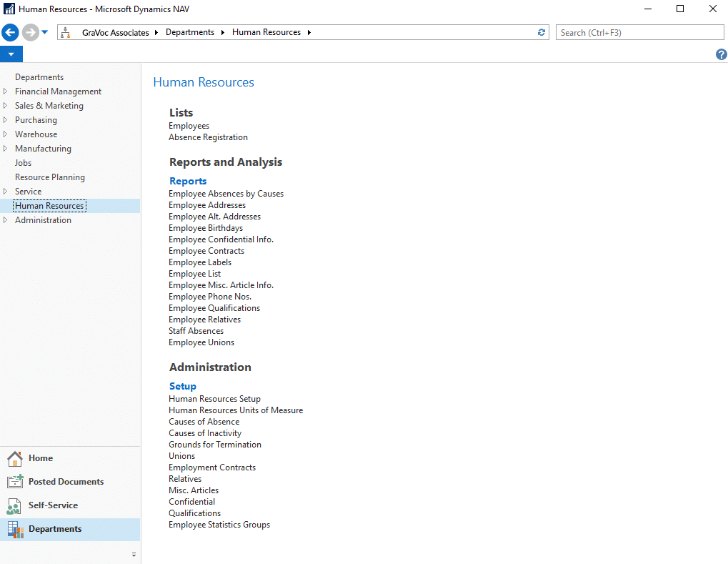Screen dimensions: 728x564
Task: Select GraVoc Associates in the address bar
Action: (116, 32)
